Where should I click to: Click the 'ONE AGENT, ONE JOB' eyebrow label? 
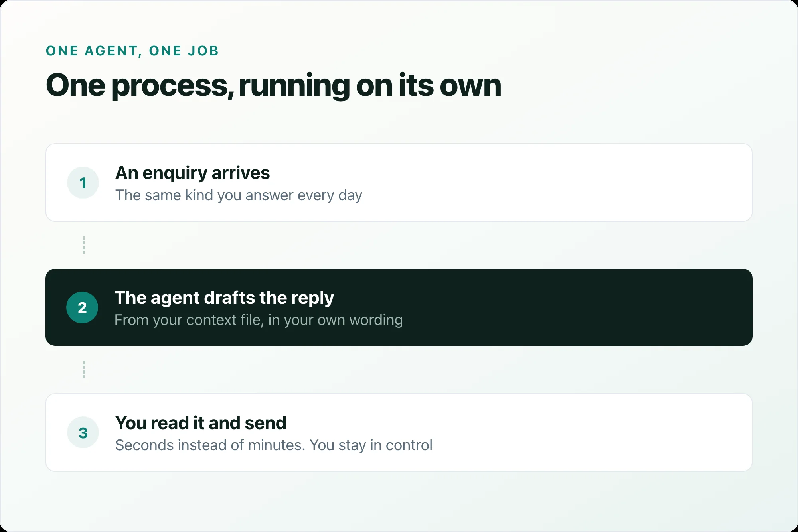click(x=132, y=51)
